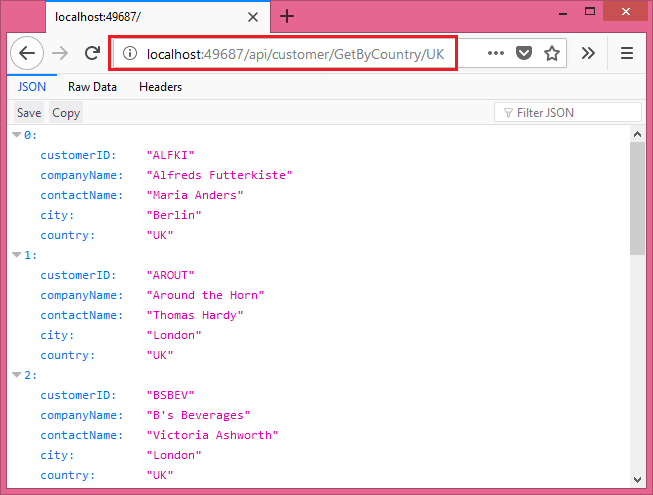This screenshot has width=653, height=495.
Task: Switch to the Headers tab
Action: 160,87
